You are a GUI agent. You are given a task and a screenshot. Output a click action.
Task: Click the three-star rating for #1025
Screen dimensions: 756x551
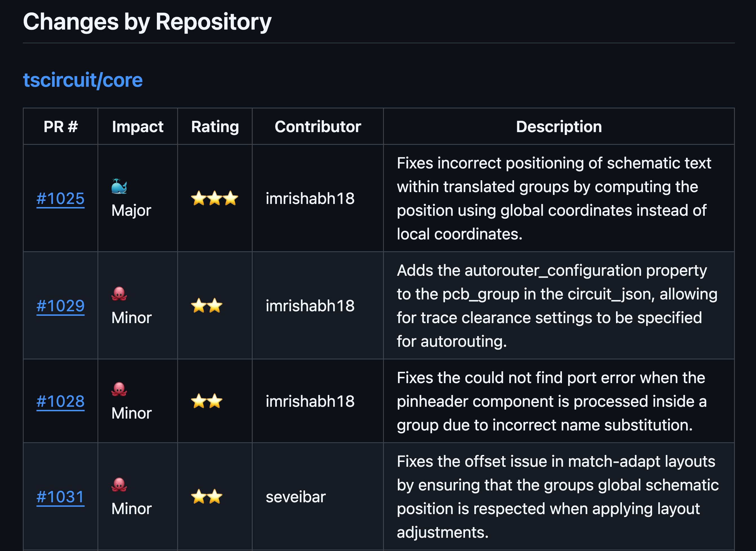coord(214,198)
